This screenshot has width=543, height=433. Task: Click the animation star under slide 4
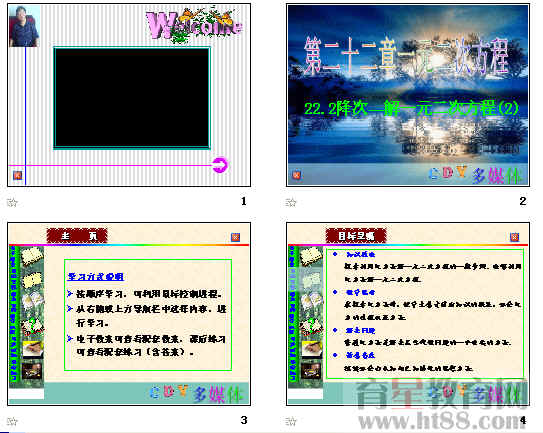(x=291, y=422)
